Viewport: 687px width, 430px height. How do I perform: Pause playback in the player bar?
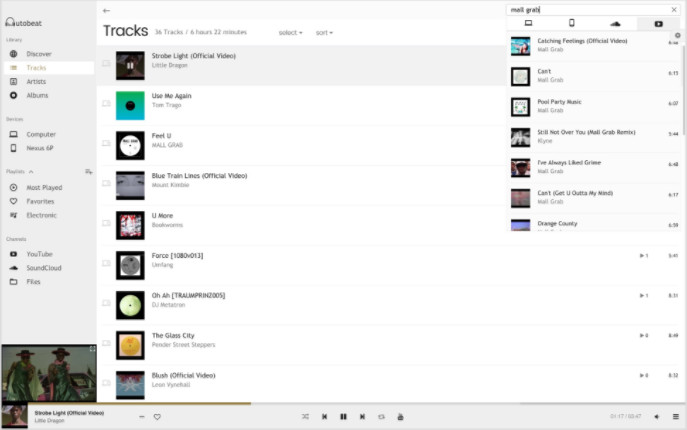click(x=344, y=417)
